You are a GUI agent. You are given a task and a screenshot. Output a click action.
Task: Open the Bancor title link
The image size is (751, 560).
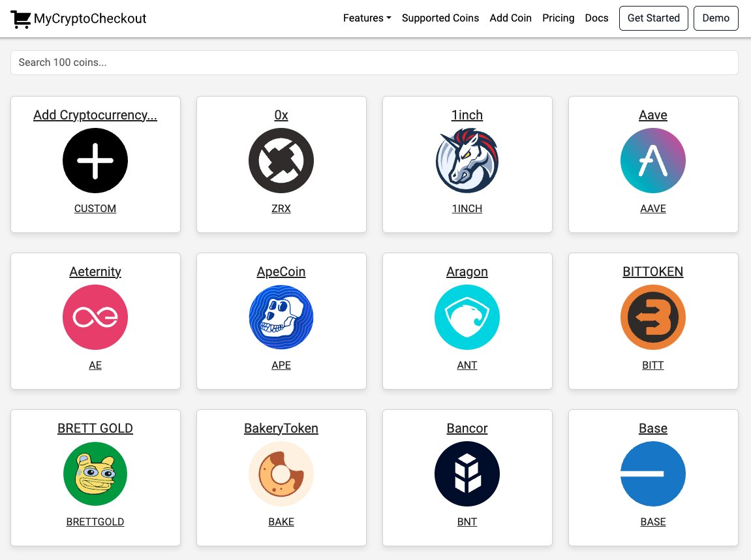coord(467,428)
